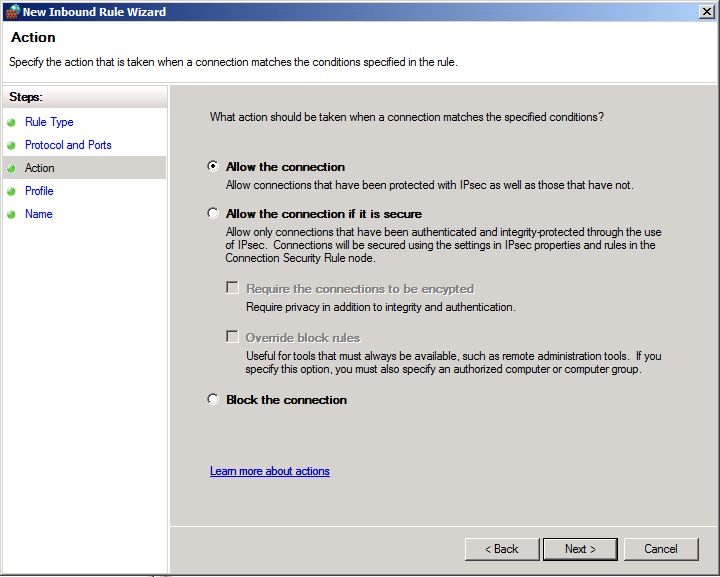720x577 pixels.
Task: Jump to the Profile step
Action: point(39,191)
